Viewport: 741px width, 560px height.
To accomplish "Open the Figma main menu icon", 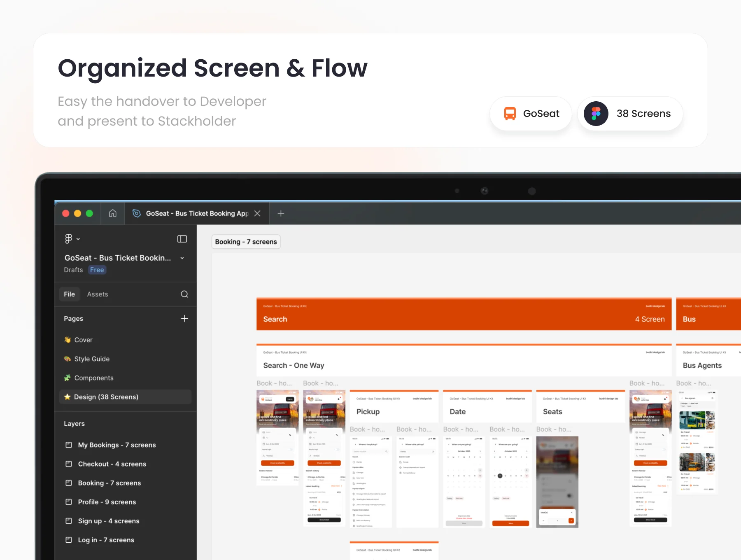I will point(68,239).
